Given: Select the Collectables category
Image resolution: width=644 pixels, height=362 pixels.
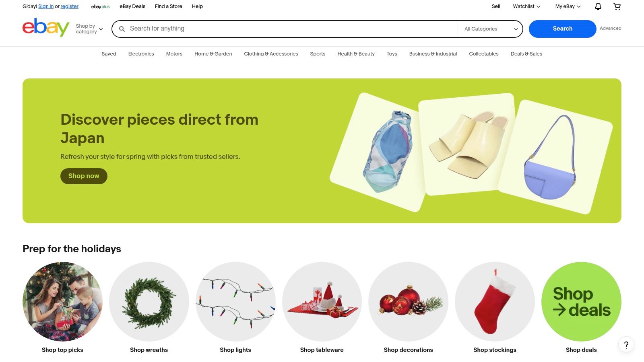Looking at the screenshot, I should click(483, 54).
